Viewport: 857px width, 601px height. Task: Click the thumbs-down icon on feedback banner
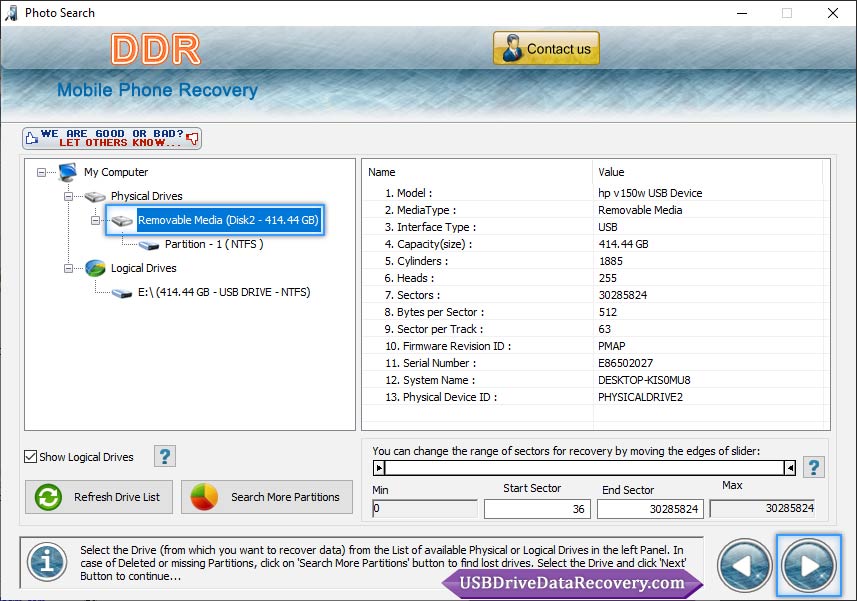192,138
